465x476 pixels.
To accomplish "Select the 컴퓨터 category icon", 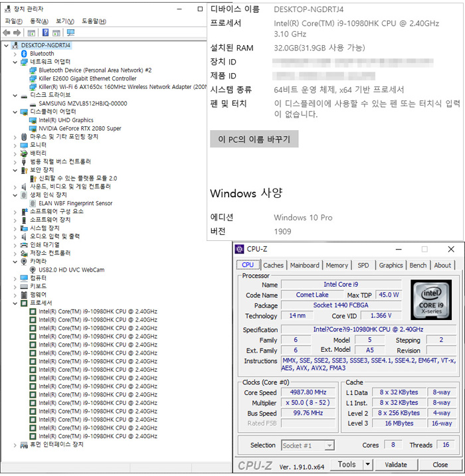I will click(24, 278).
